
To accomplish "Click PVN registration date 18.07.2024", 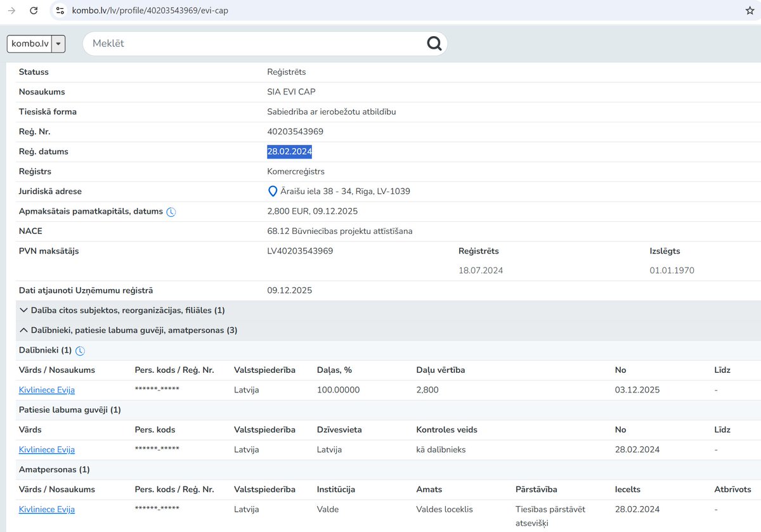I will 481,271.
